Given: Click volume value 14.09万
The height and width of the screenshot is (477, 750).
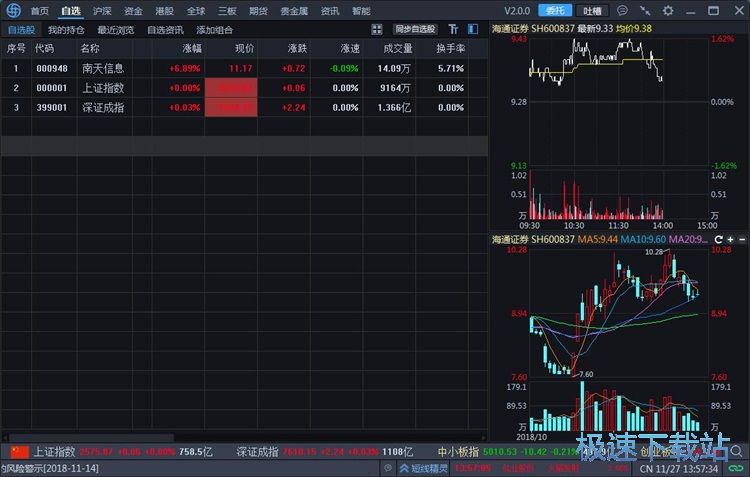Looking at the screenshot, I should (x=394, y=68).
